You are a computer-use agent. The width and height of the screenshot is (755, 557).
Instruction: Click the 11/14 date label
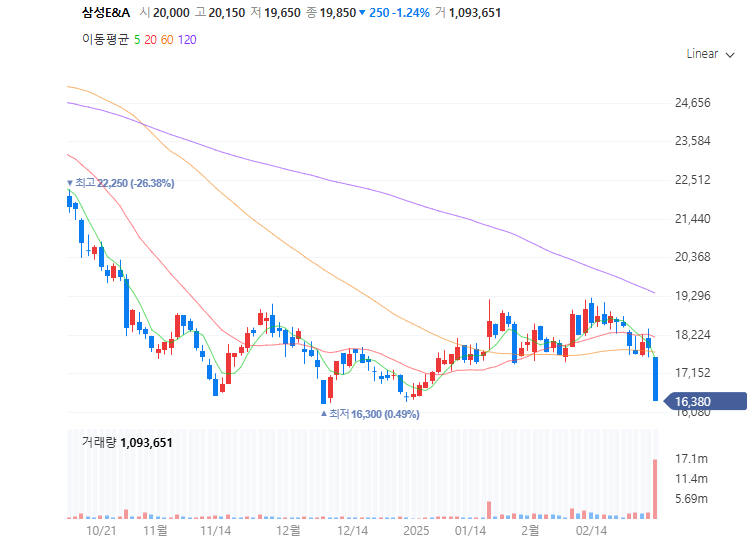point(216,531)
